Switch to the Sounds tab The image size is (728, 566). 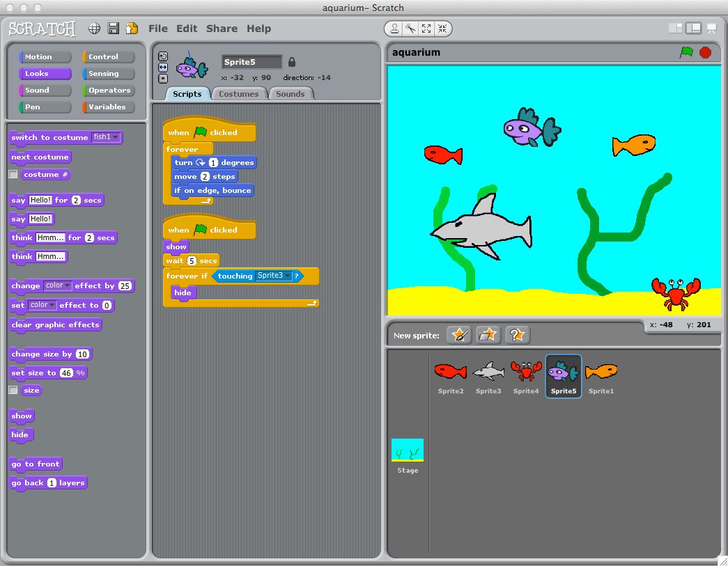pos(291,94)
